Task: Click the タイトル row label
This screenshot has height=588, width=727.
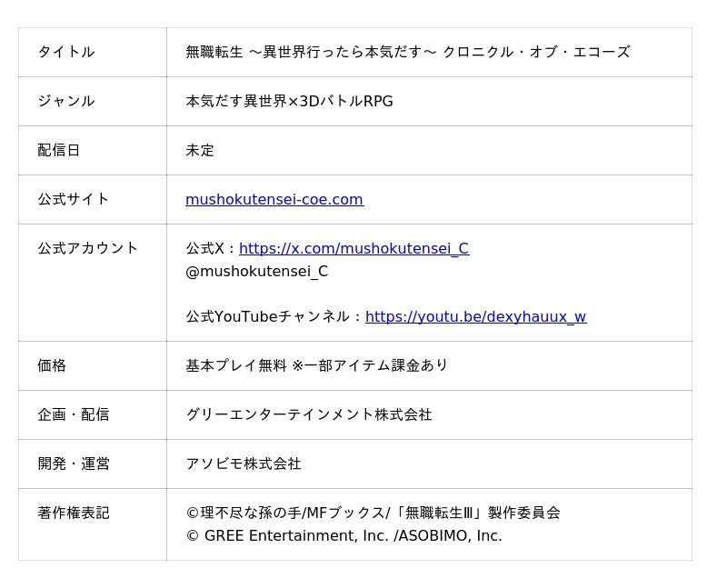Action: click(x=66, y=53)
